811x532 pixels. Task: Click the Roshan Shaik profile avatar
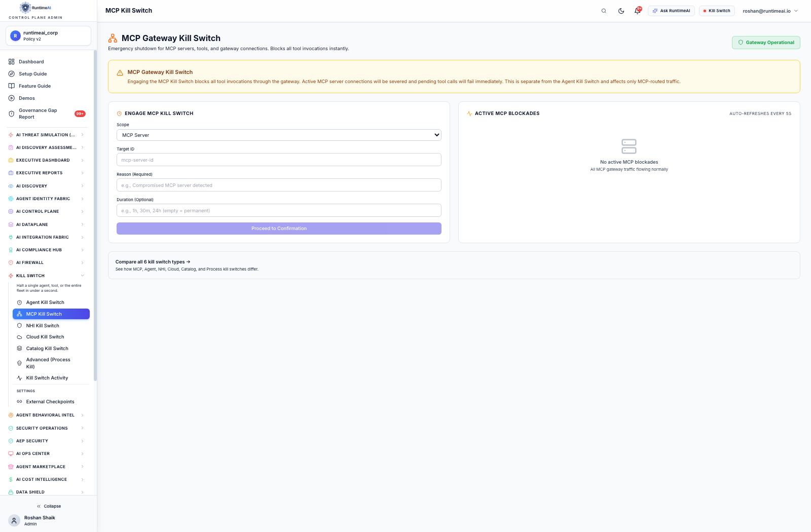tap(14, 521)
